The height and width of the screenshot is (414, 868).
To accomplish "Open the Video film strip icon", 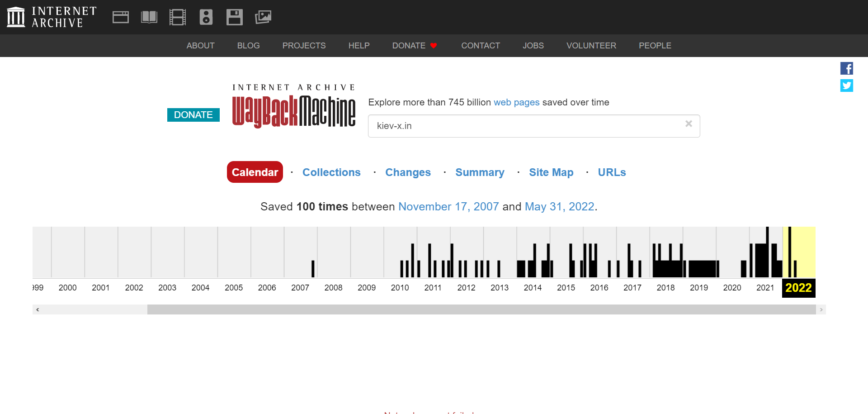I will (x=178, y=17).
